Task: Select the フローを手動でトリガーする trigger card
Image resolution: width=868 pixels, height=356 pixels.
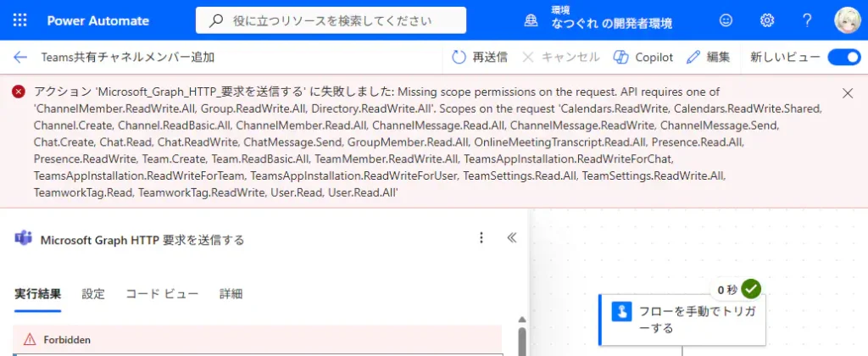Action: tap(682, 320)
